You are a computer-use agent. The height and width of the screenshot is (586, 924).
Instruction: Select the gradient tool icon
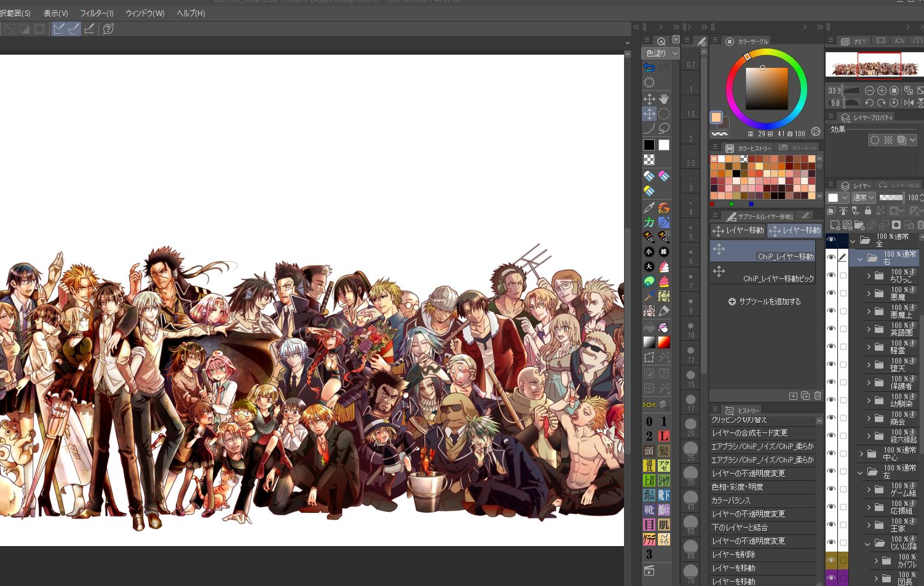click(x=649, y=342)
